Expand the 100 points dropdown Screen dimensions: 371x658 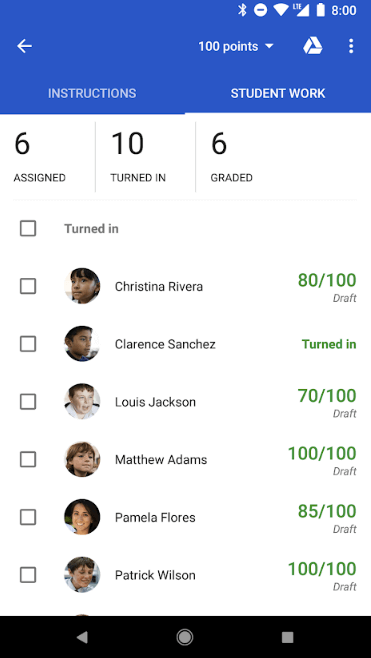236,46
